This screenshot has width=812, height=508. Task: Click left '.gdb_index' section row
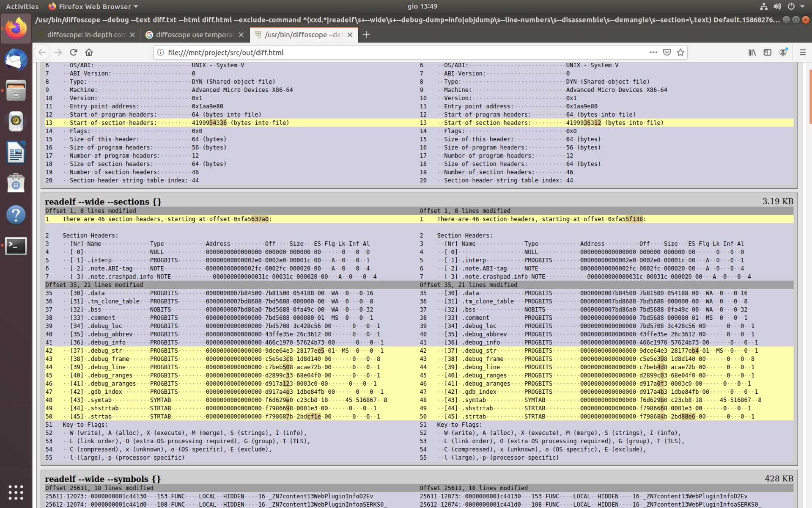[232, 392]
